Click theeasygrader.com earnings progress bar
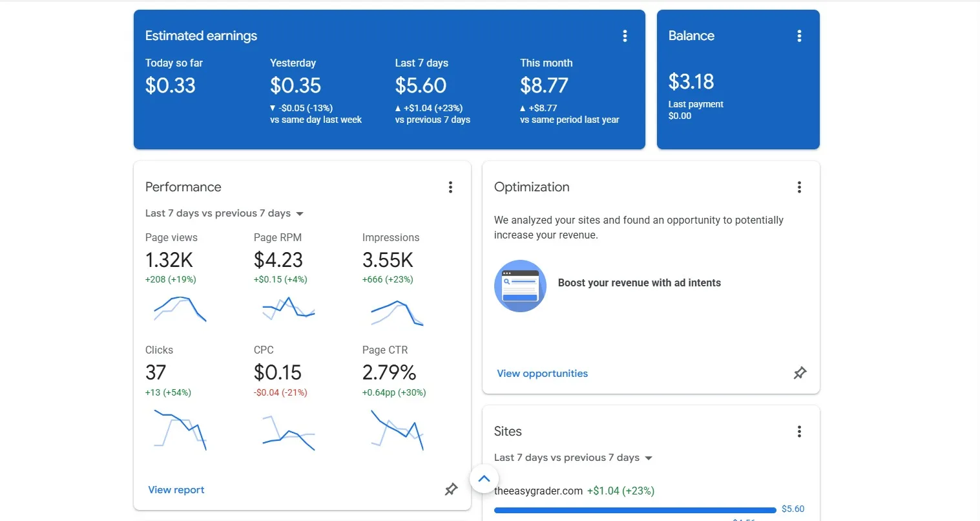This screenshot has height=521, width=980. 635,510
